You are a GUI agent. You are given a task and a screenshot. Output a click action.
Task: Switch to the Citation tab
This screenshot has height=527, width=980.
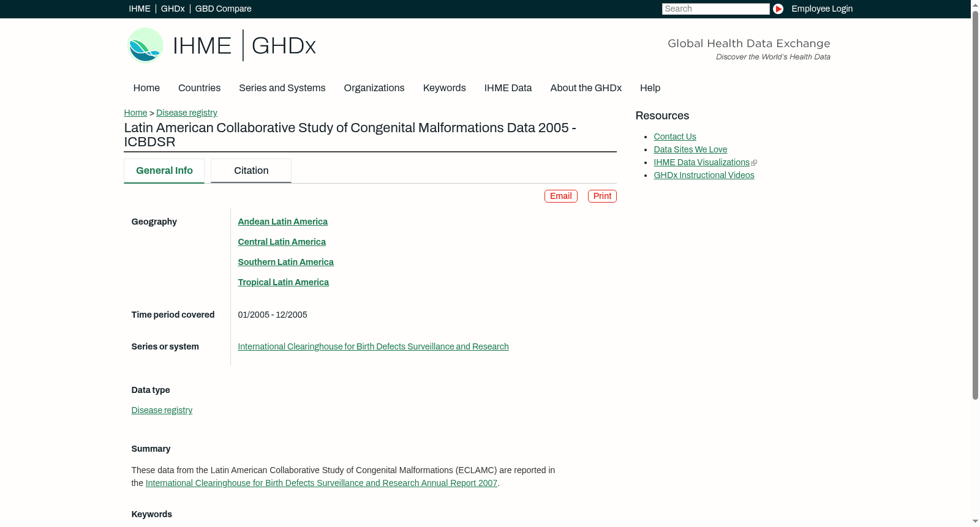251,171
